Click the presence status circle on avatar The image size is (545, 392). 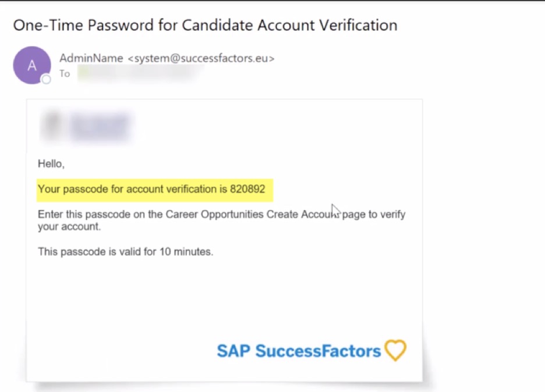click(x=46, y=79)
